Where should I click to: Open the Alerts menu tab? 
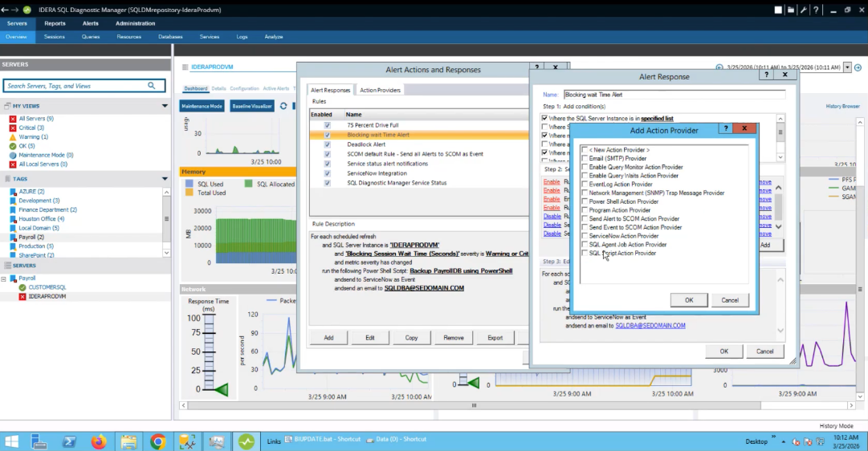90,23
